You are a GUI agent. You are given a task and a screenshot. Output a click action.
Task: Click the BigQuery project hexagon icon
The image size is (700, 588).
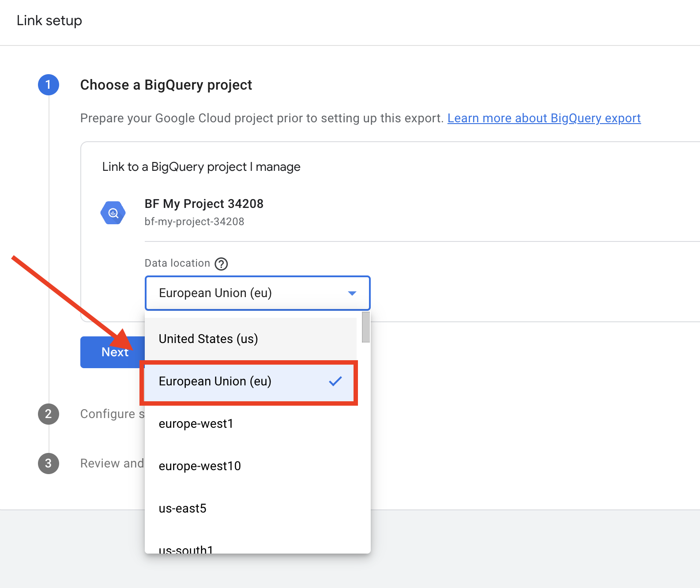[x=113, y=213]
